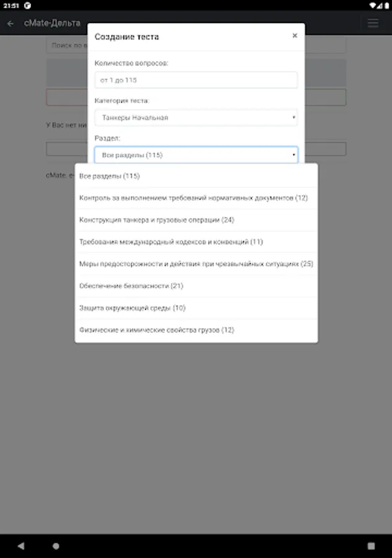The width and height of the screenshot is (392, 558).
Task: Collapse the Раздел dropdown Все разделы (115)
Action: 196,155
